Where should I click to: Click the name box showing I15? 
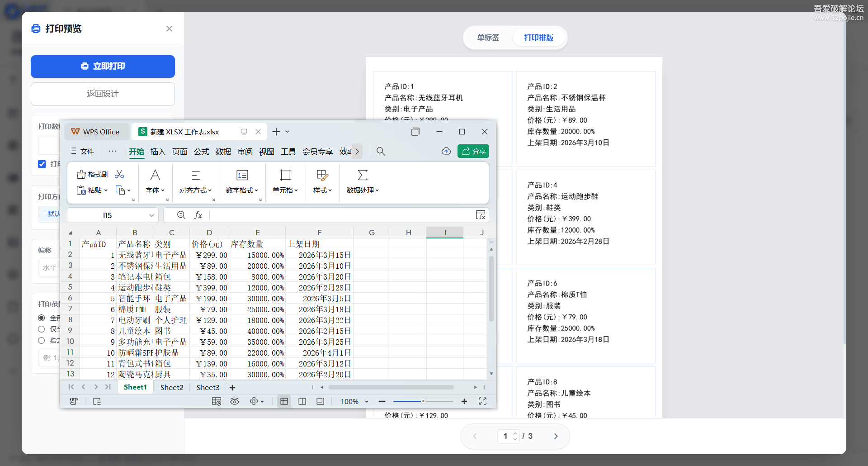click(108, 215)
